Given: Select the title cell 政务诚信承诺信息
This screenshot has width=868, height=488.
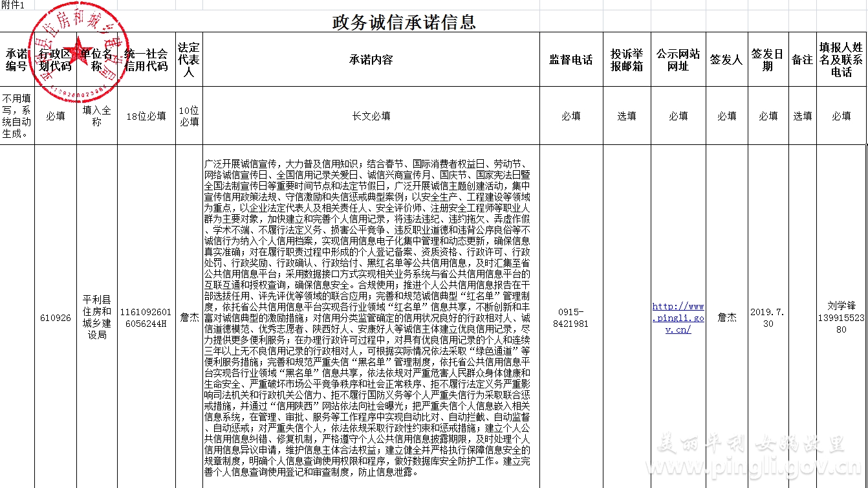Looking at the screenshot, I should [x=404, y=23].
